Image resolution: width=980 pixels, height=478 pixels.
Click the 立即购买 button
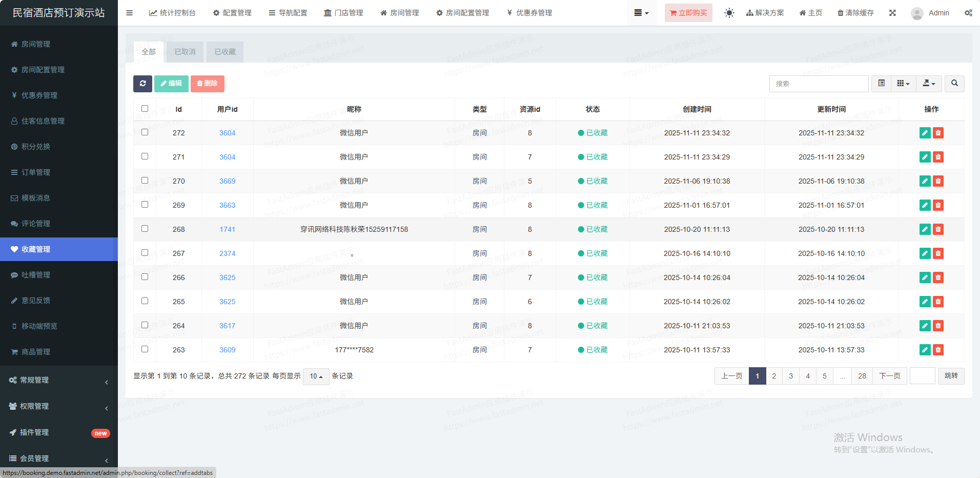point(688,13)
